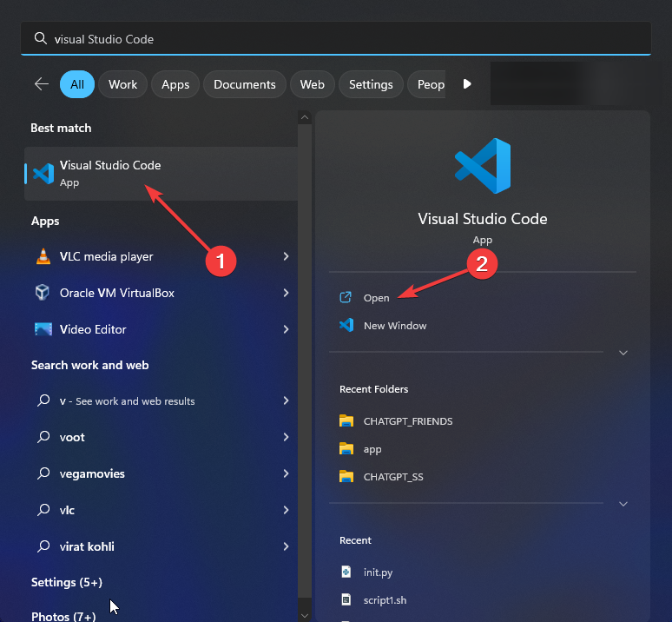
Task: Click the VS Code icon beside New Window
Action: pyautogui.click(x=346, y=325)
